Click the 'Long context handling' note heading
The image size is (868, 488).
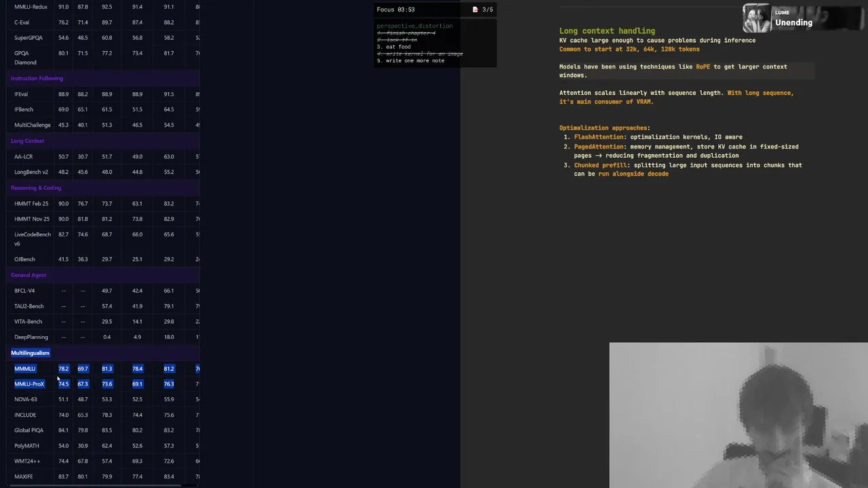click(607, 30)
